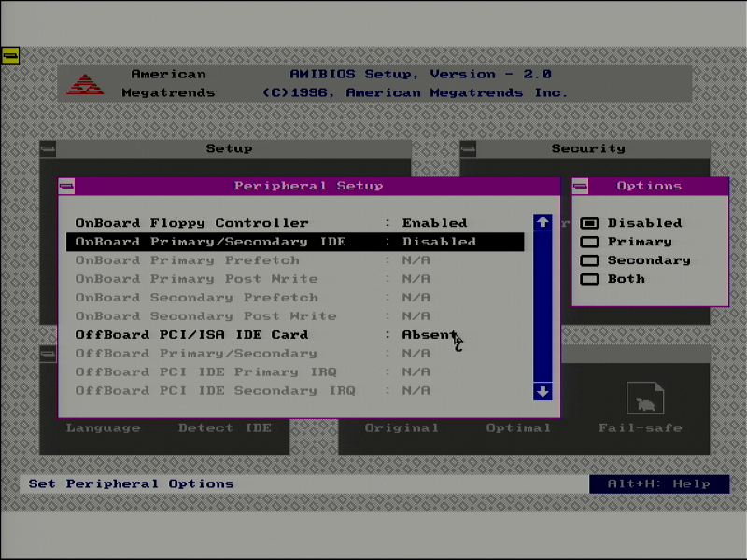Viewport: 747px width, 560px height.
Task: Click the scroll down arrow
Action: tap(543, 392)
